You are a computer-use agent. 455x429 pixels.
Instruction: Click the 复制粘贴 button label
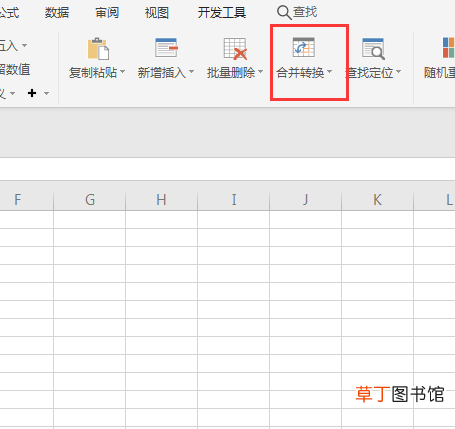click(93, 72)
